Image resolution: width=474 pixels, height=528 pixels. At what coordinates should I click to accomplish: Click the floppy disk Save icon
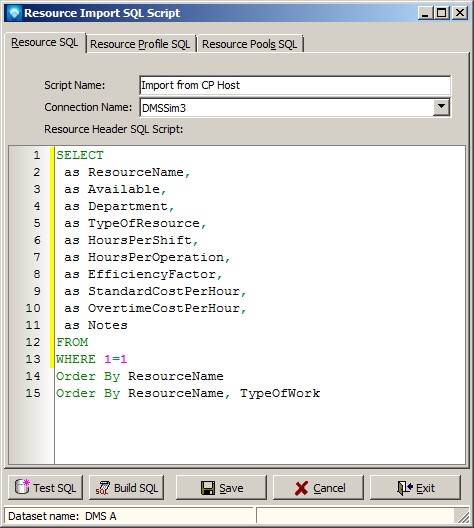[208, 488]
